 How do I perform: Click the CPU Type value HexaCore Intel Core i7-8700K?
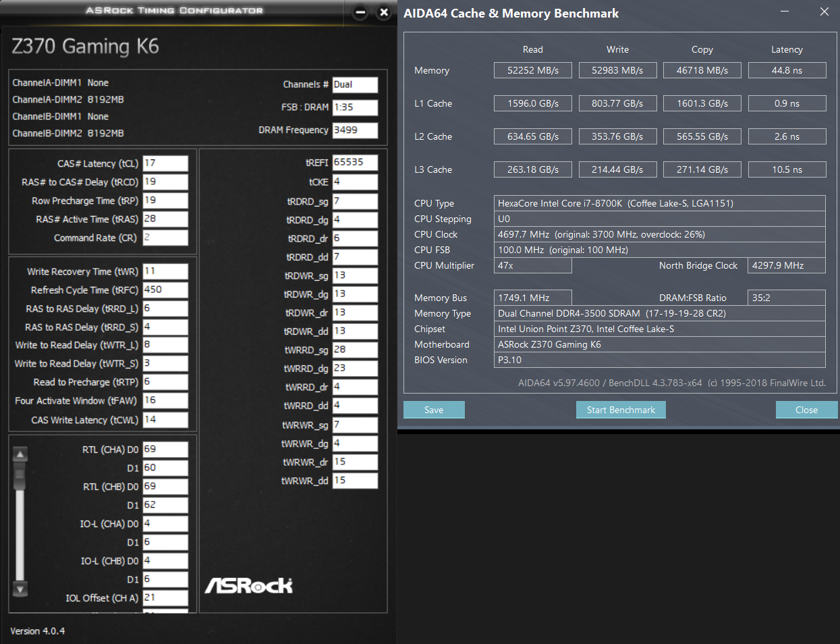[x=660, y=203]
